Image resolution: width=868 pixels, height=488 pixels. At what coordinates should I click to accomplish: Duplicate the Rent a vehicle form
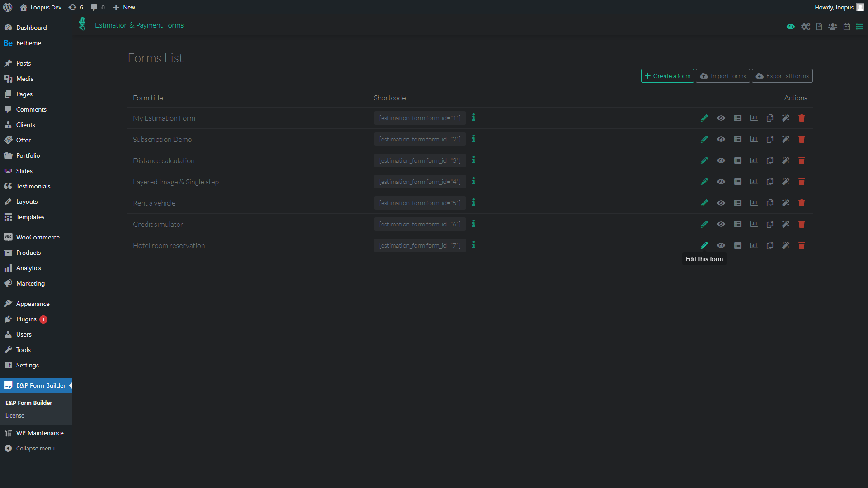pos(769,203)
